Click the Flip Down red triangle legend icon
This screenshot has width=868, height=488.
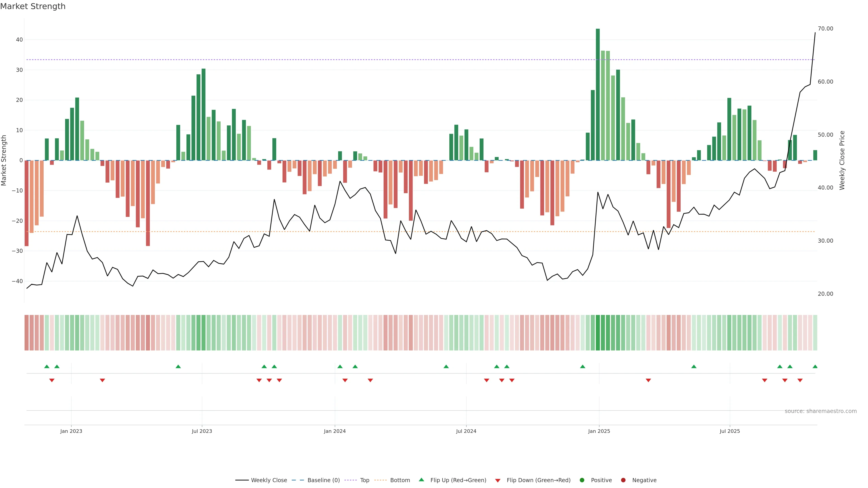tap(498, 480)
